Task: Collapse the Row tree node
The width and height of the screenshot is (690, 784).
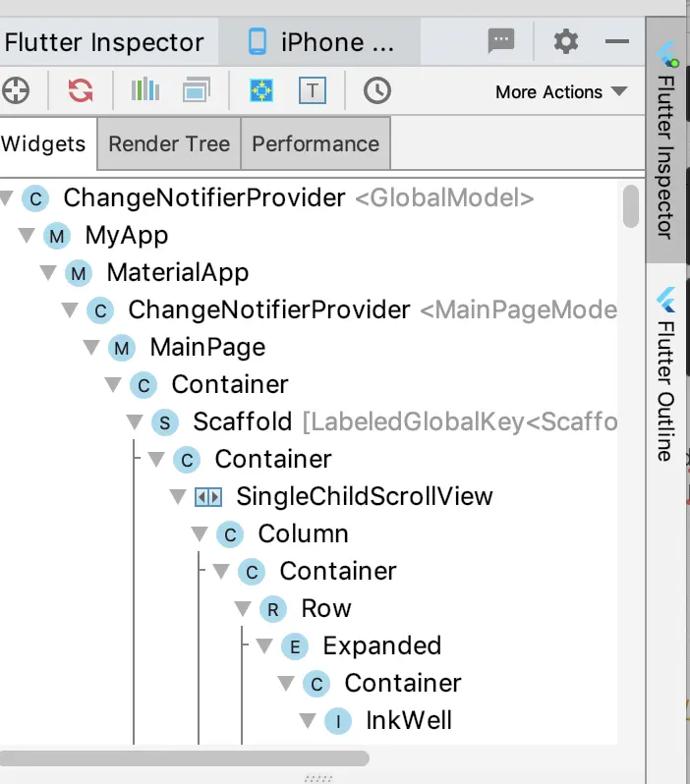Action: point(243,608)
